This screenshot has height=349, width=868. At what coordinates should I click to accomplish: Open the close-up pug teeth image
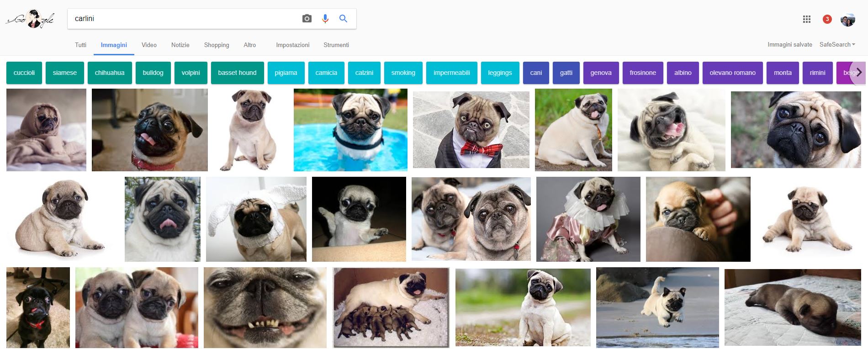pyautogui.click(x=265, y=307)
